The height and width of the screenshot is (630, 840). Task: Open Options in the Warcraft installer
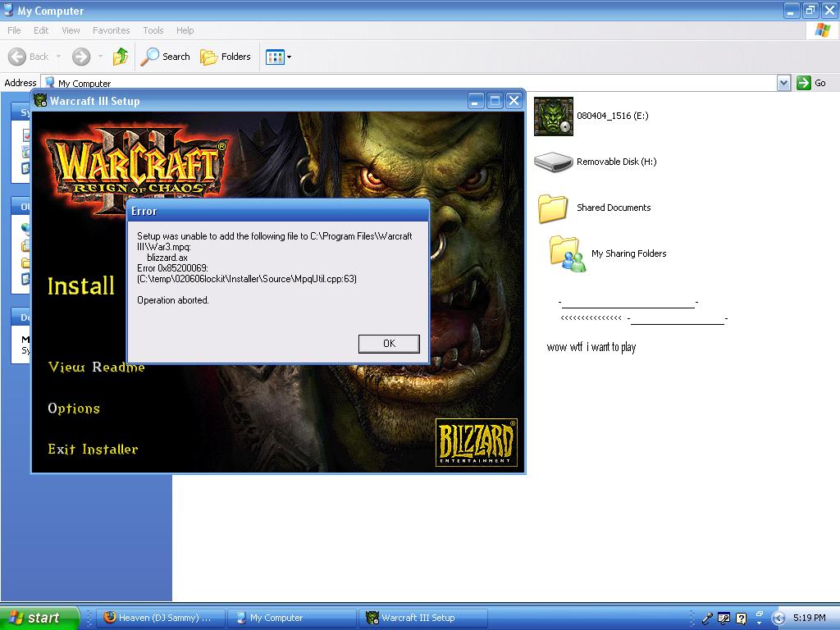[74, 409]
